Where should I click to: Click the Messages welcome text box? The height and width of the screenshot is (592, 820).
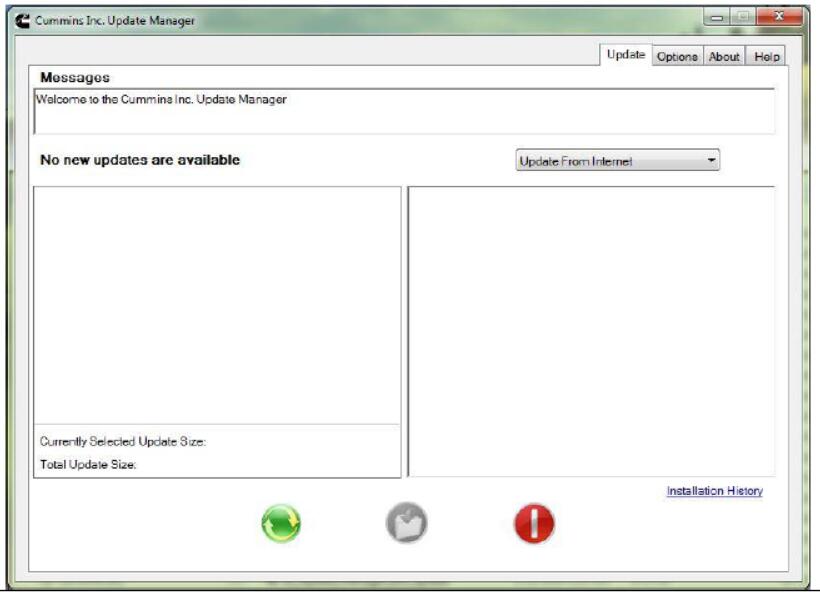click(404, 111)
